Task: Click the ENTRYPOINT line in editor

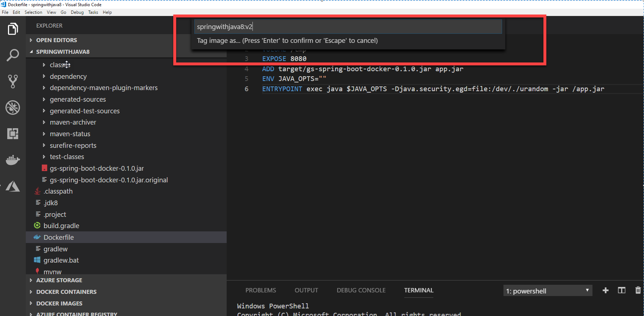Action: point(433,89)
